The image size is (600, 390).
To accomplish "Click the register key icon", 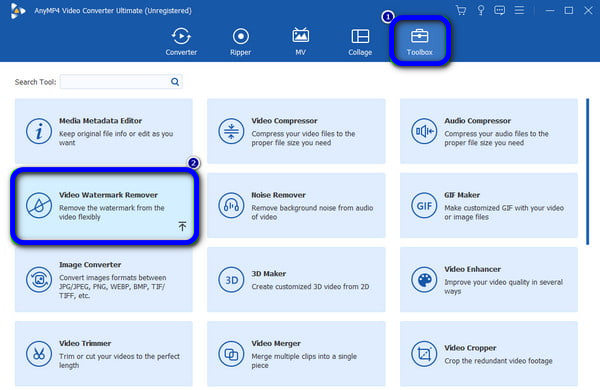I will pyautogui.click(x=481, y=10).
